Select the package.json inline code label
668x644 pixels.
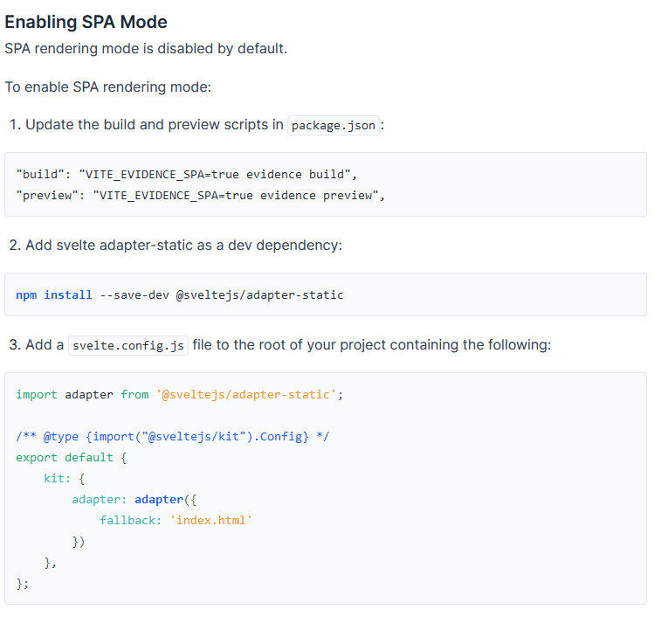tap(333, 125)
